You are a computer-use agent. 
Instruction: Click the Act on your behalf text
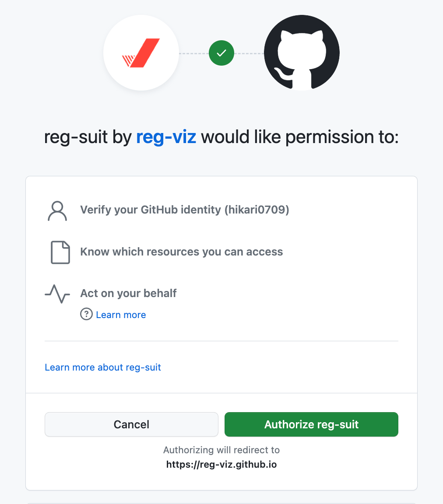[128, 293]
